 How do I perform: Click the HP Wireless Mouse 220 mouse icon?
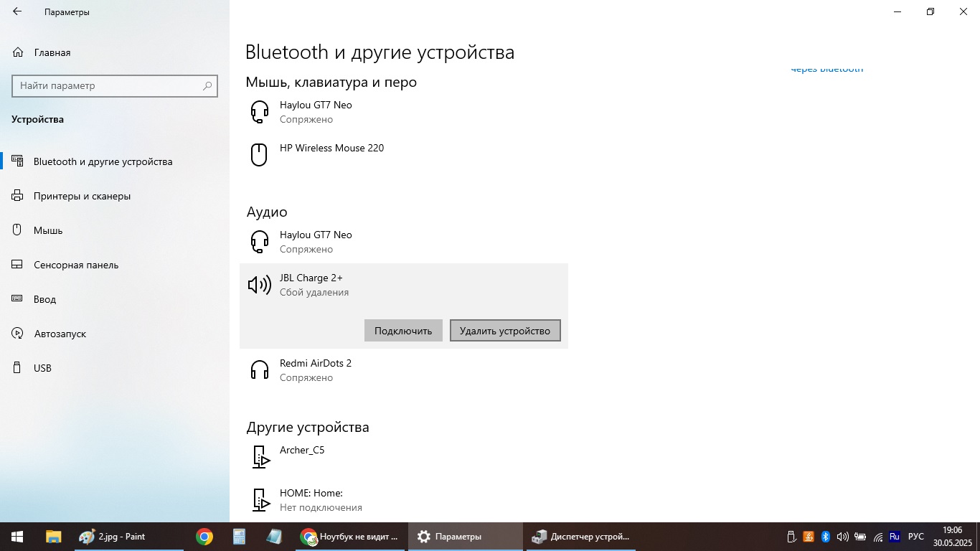258,155
